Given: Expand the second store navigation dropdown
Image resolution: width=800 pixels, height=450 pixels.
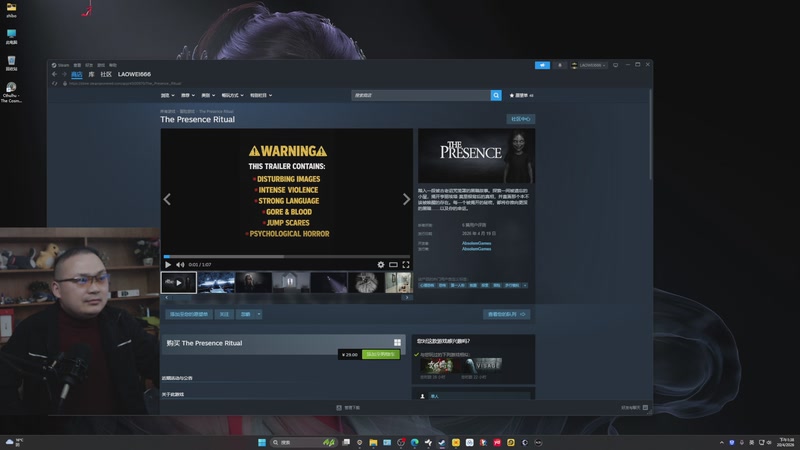Looking at the screenshot, I should pos(188,95).
